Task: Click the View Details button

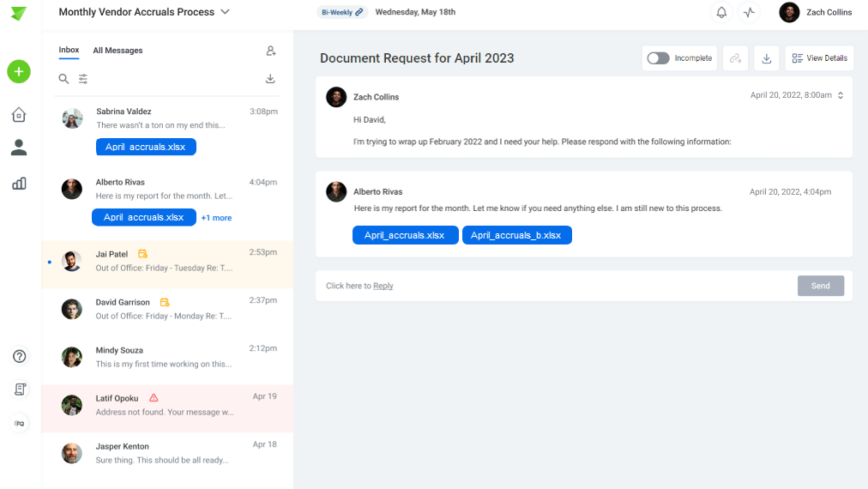Action: point(819,58)
